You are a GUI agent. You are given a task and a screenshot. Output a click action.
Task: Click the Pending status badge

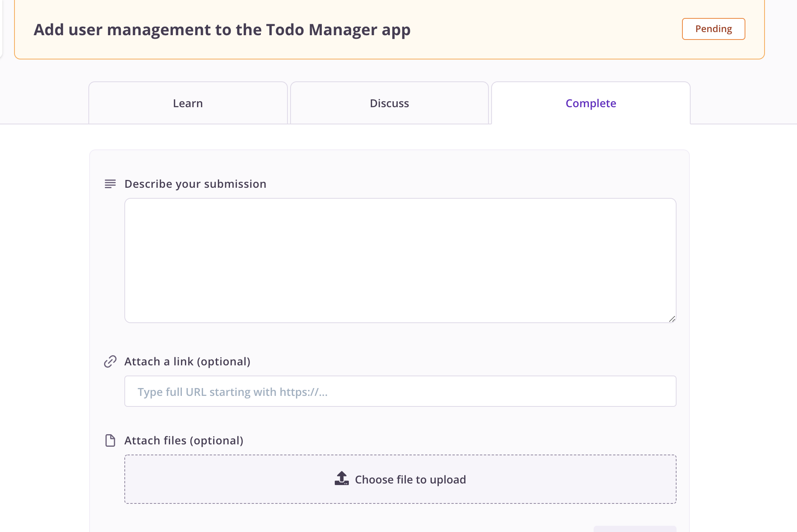point(713,29)
